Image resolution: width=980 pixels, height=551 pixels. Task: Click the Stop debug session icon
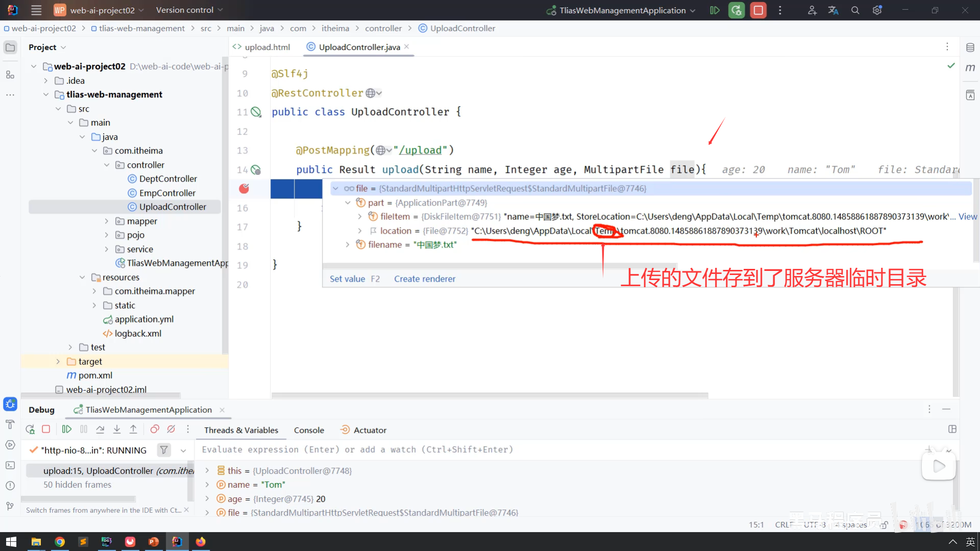[x=46, y=430]
